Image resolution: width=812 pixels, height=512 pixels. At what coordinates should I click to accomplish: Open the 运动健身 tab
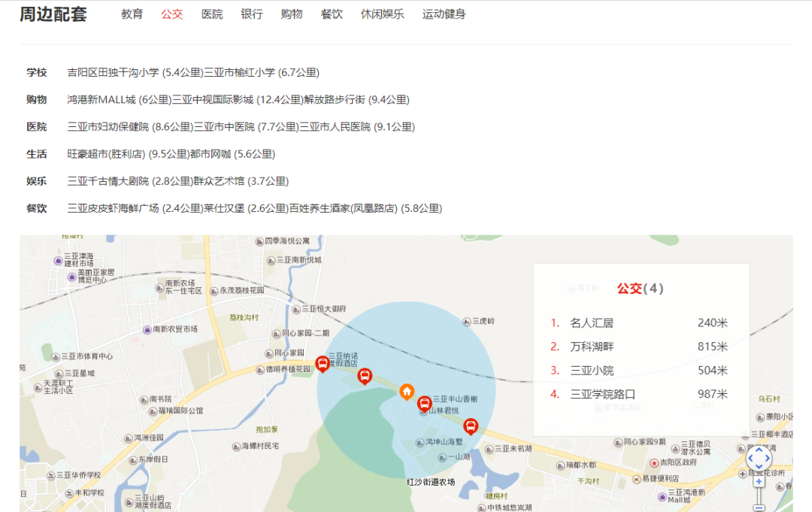(x=444, y=14)
